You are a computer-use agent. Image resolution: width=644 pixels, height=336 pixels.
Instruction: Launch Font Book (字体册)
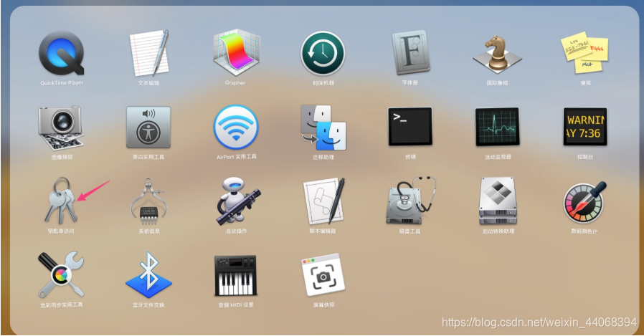[x=410, y=52]
